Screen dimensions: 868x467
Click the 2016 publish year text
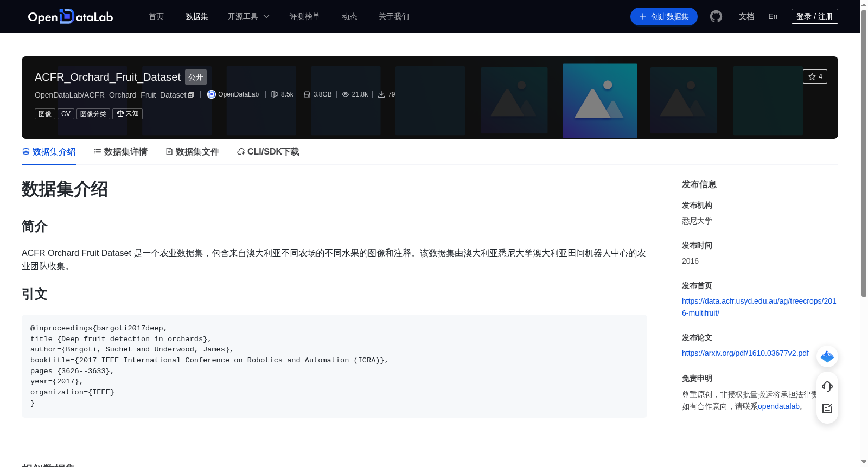click(x=690, y=261)
